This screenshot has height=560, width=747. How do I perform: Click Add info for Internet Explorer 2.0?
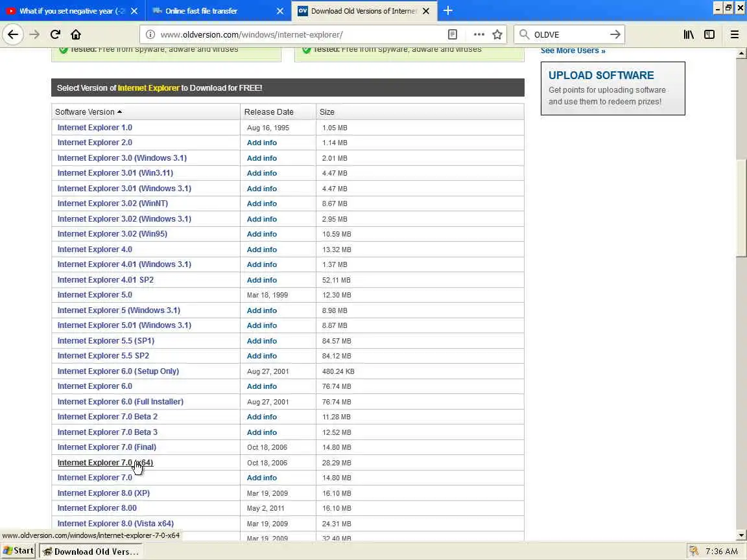tap(261, 143)
